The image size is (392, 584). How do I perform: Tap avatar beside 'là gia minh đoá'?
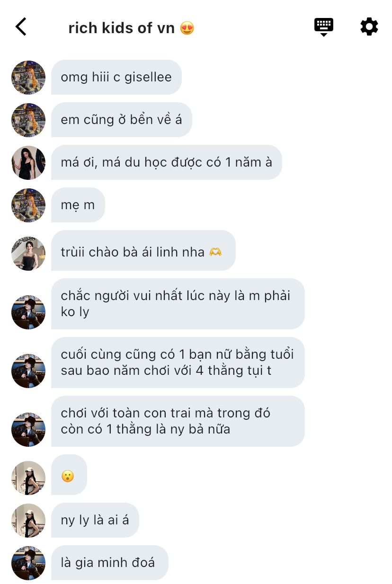(x=28, y=563)
